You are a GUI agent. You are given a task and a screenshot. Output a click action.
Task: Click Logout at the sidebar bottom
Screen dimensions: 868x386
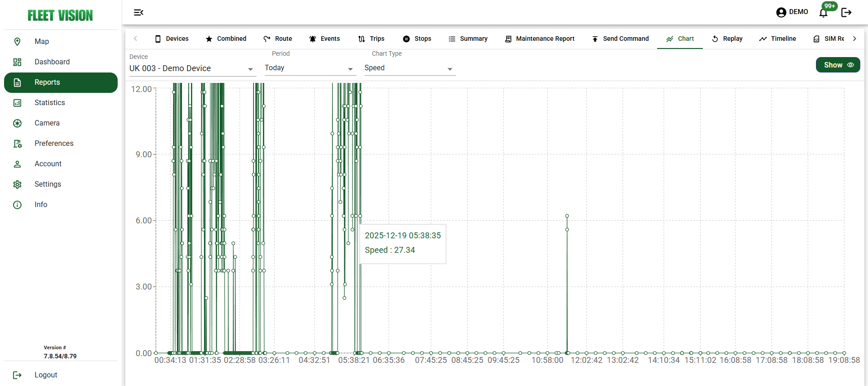click(x=46, y=375)
